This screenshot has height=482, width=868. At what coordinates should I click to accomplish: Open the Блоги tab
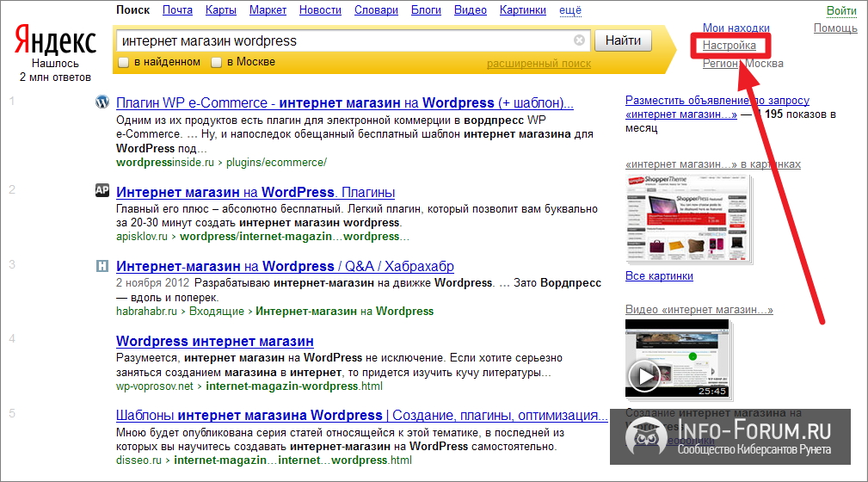click(426, 10)
